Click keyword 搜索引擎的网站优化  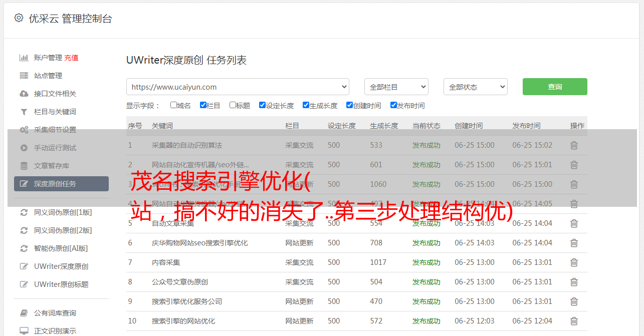click(x=183, y=321)
